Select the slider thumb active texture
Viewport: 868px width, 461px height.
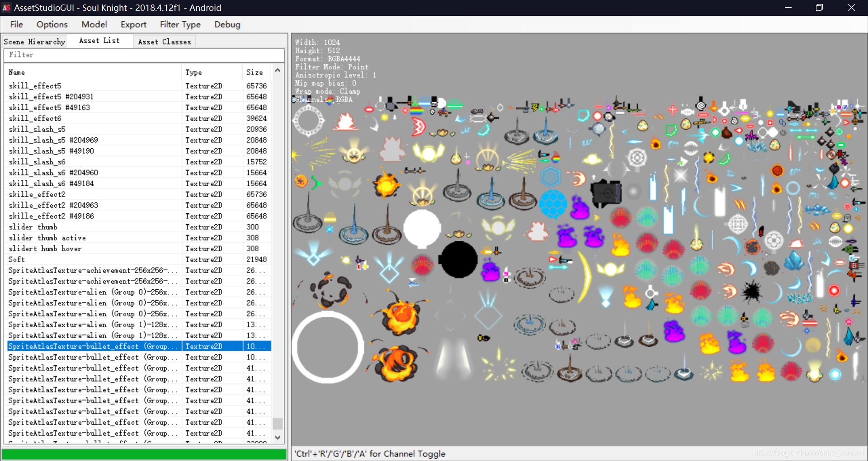[x=139, y=238]
